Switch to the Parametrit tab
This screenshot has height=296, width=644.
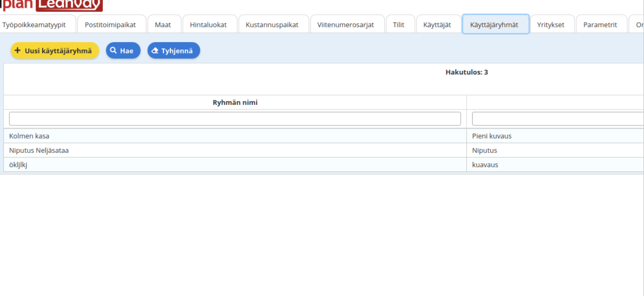pos(601,25)
